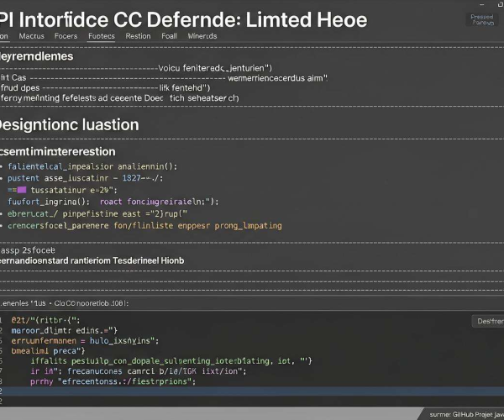
Task: Place cursor on the 'bmealiml preca' code line
Action: pos(48,351)
